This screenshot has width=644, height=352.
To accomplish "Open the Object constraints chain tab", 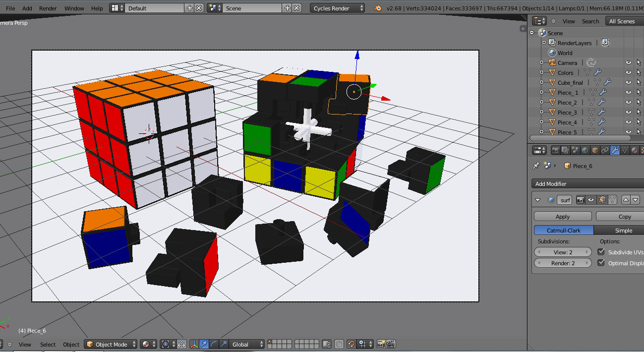I will coord(605,150).
